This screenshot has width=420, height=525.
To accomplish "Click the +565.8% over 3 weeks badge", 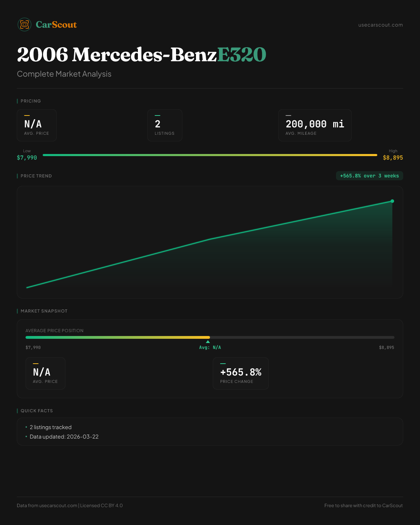I will point(369,176).
